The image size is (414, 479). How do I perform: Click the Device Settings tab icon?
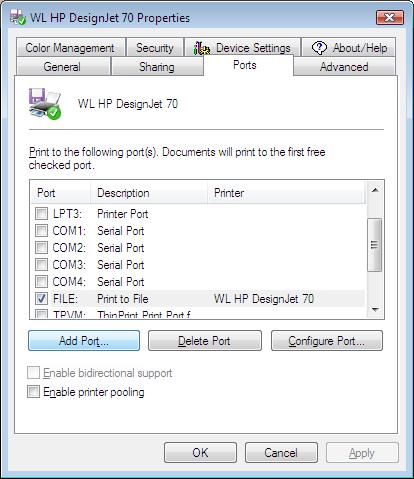202,48
